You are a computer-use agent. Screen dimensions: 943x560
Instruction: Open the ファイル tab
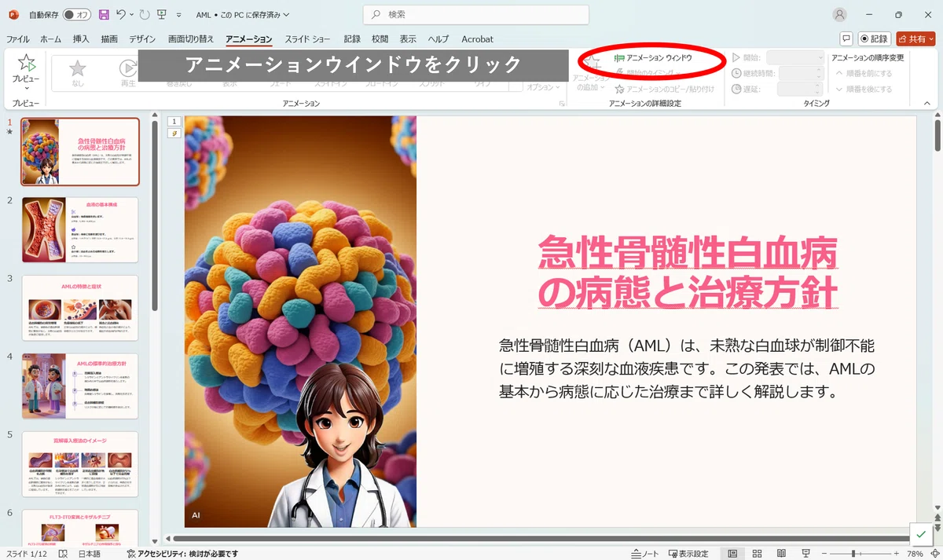coord(18,39)
